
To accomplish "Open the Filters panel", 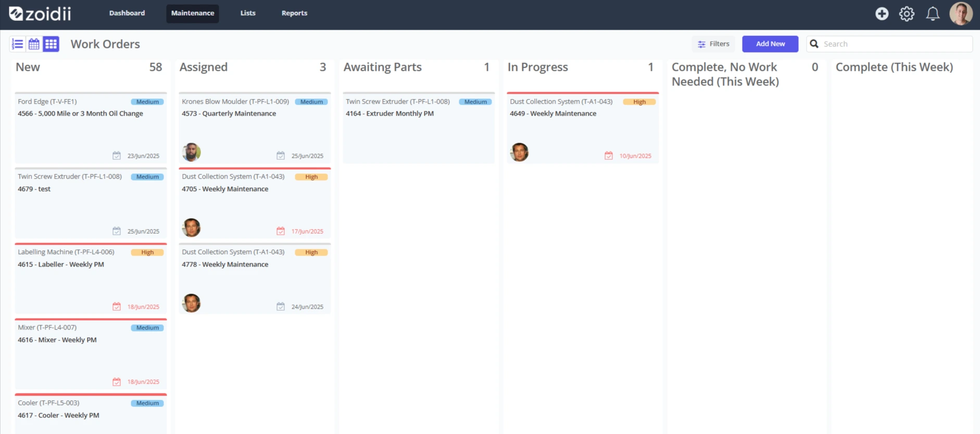I will pos(713,44).
